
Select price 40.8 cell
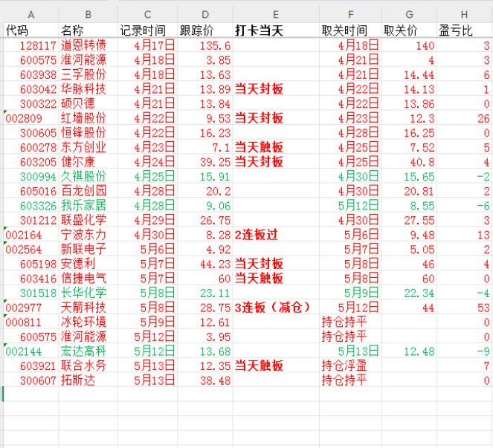(x=409, y=162)
